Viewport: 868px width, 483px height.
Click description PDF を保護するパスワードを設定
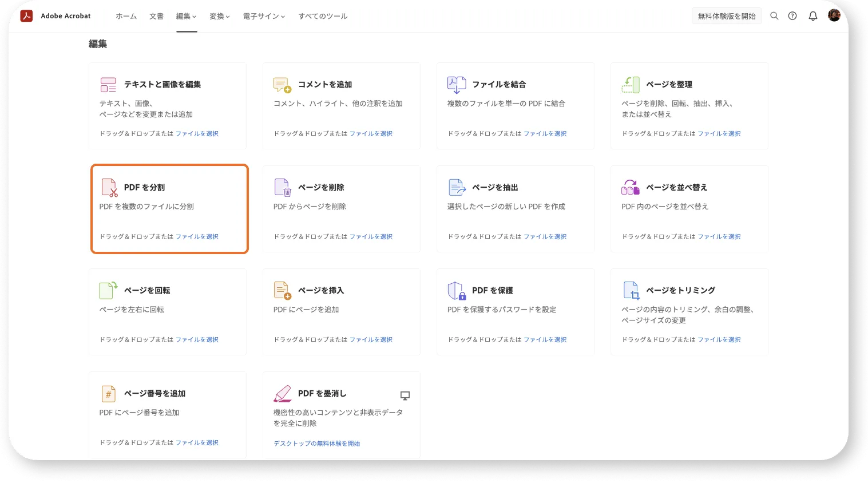point(502,310)
